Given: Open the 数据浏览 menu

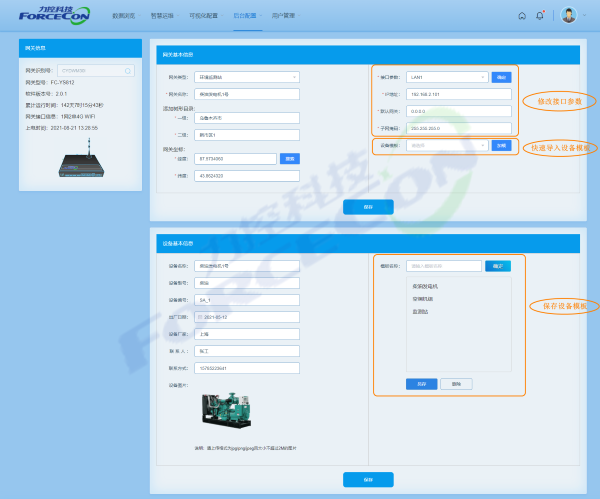Looking at the screenshot, I should pos(124,16).
